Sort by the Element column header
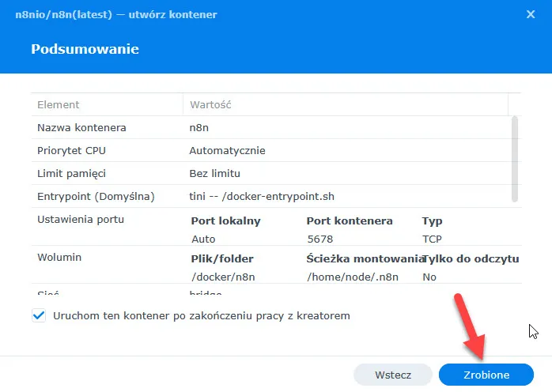 pos(59,104)
